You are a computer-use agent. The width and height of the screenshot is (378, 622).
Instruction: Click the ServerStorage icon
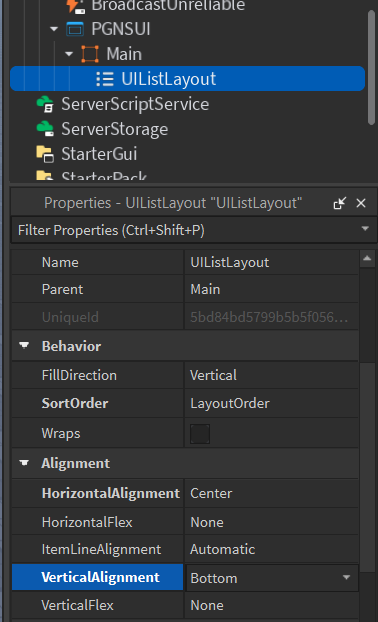(x=45, y=129)
